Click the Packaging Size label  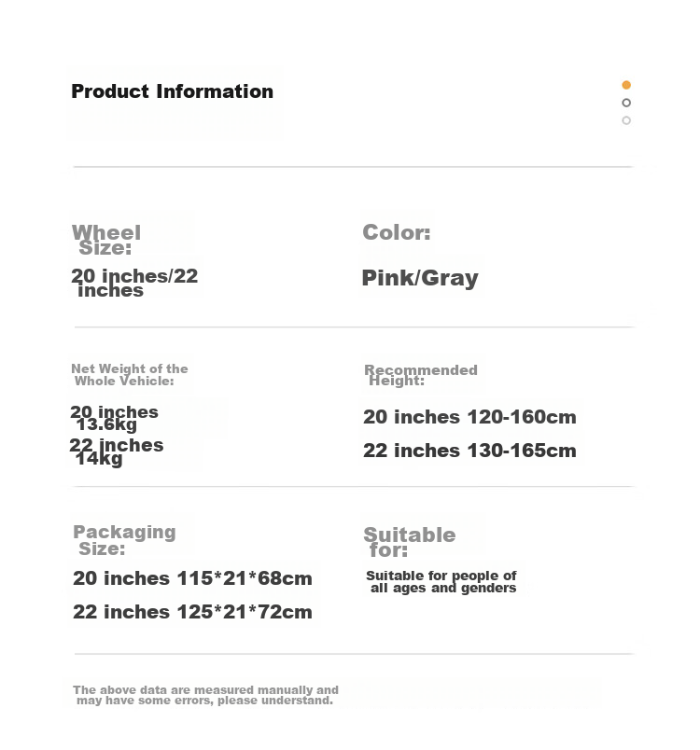124,540
